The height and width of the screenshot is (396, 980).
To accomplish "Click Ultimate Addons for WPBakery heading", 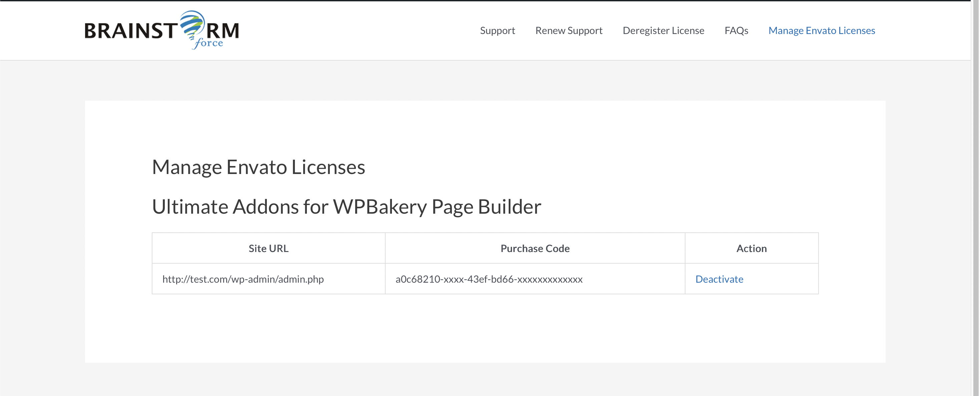I will tap(346, 207).
